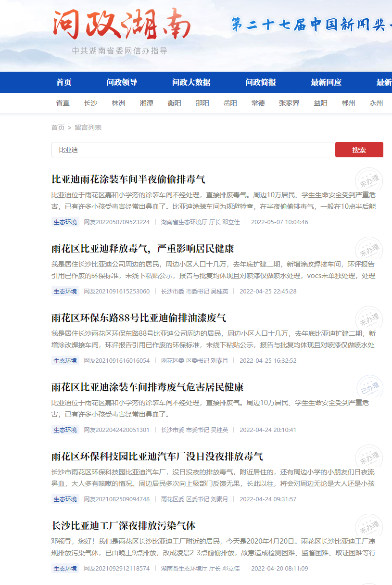392x585 pixels.
Task: Click the red 搜索 button
Action: click(x=359, y=150)
